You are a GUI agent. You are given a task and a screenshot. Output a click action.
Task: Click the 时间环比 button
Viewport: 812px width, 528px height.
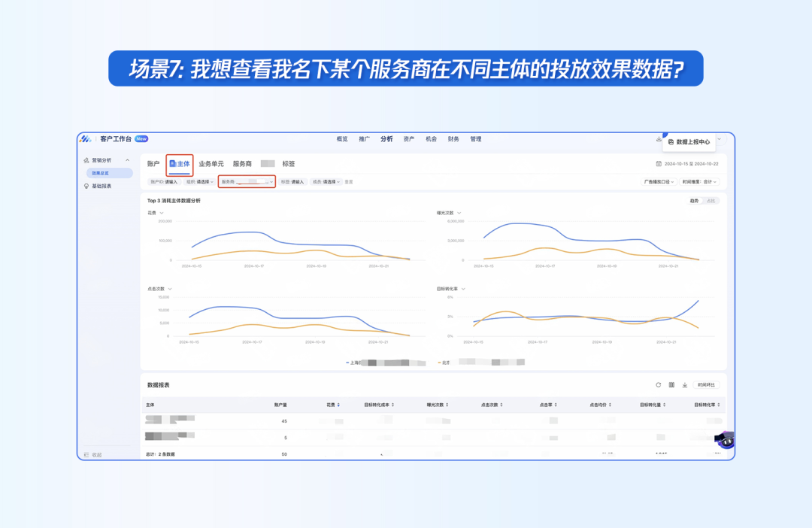[706, 385]
